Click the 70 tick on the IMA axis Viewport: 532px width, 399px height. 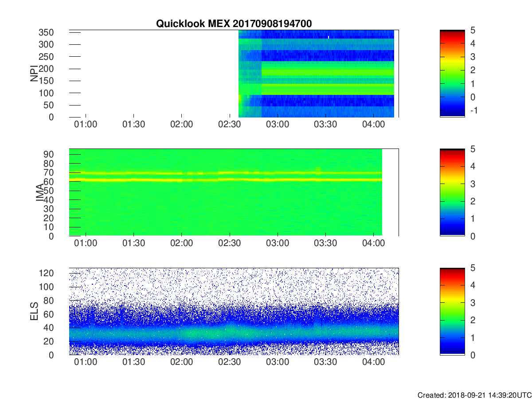[49, 172]
